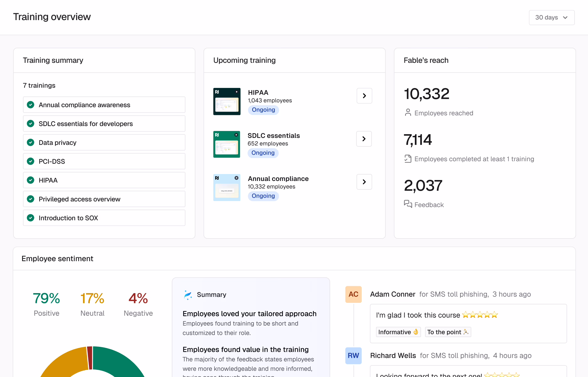
Task: Click the check mark beside Introduction to SOX
Action: pyautogui.click(x=30, y=218)
